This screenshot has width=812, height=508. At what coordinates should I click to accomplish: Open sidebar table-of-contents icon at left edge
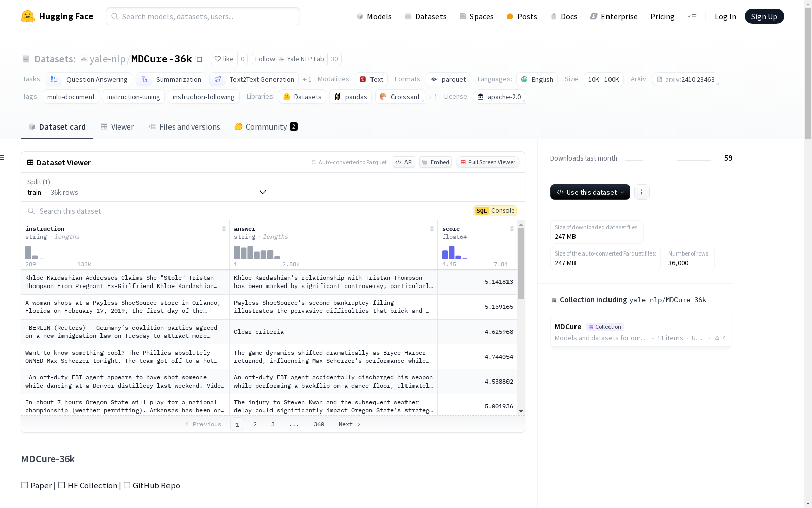click(x=3, y=157)
